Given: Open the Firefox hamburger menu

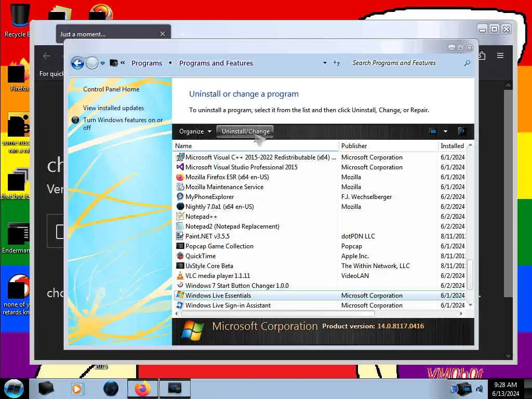Looking at the screenshot, I should point(500,55).
